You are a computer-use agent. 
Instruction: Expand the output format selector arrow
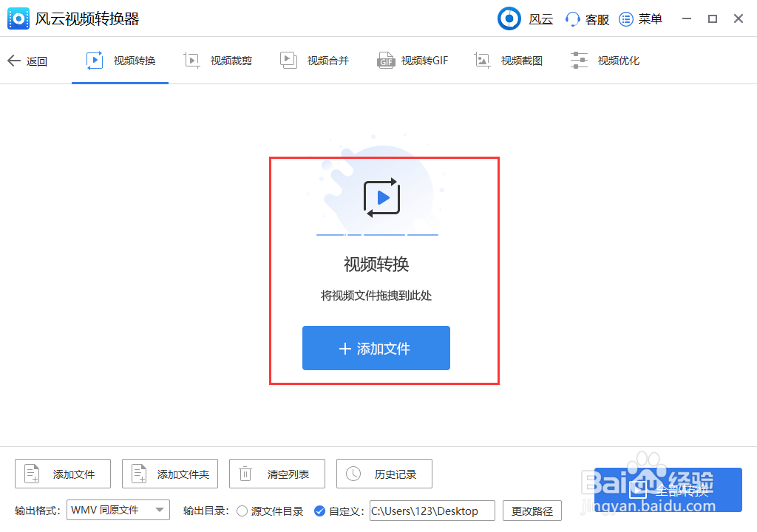pos(159,510)
